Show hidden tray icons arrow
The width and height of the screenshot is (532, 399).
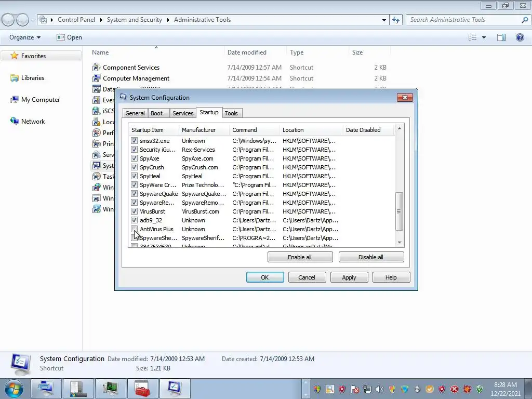tap(305, 389)
